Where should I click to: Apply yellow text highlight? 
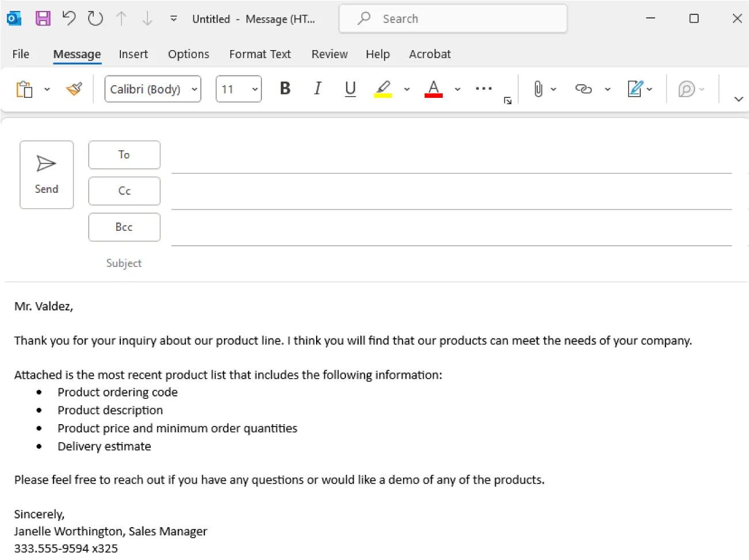tap(383, 89)
